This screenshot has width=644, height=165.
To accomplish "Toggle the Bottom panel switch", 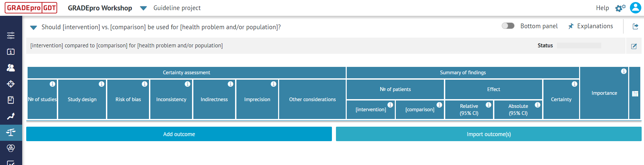I will pyautogui.click(x=508, y=26).
